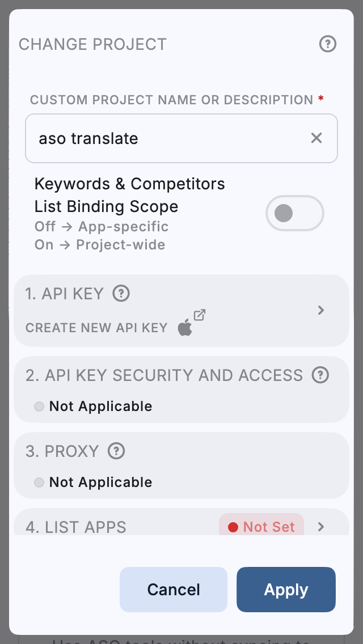Click the Apple logo icon
Image resolution: width=363 pixels, height=644 pixels.
tap(185, 328)
